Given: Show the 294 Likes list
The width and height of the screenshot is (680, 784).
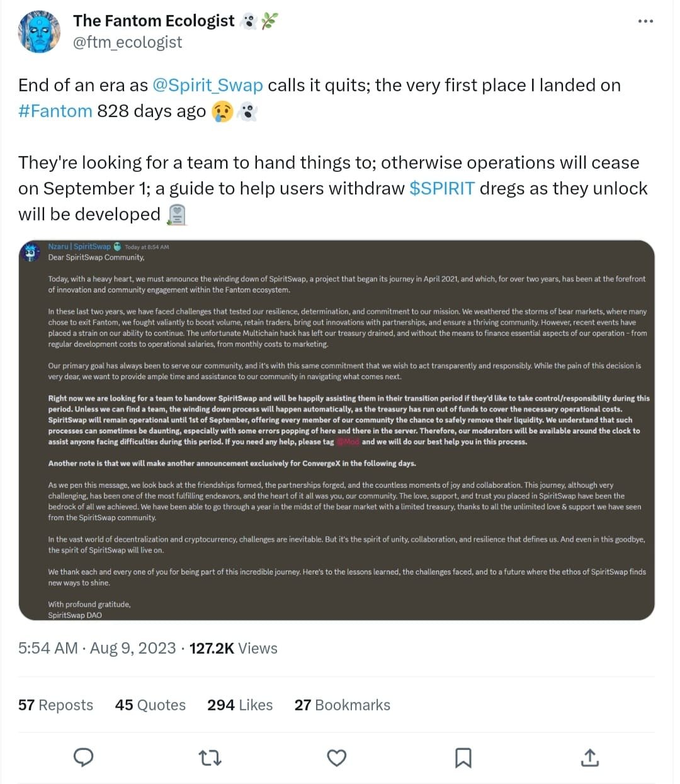Looking at the screenshot, I should (240, 705).
